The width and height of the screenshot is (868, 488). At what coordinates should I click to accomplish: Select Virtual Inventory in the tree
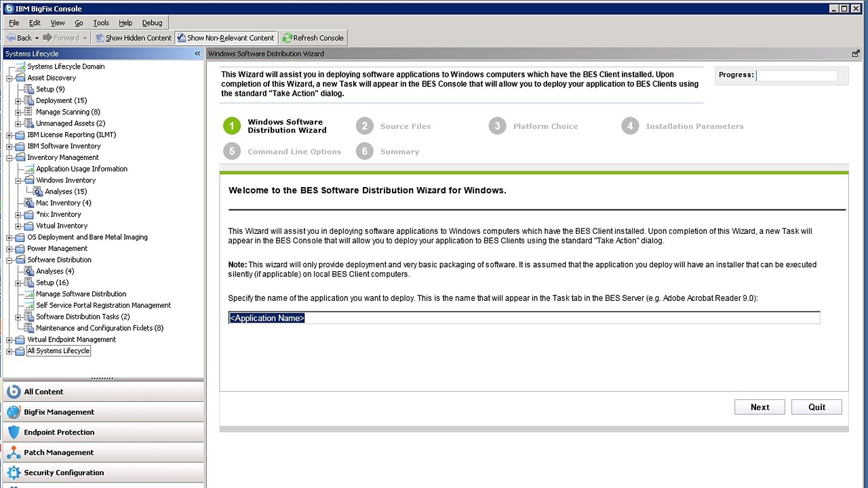62,226
